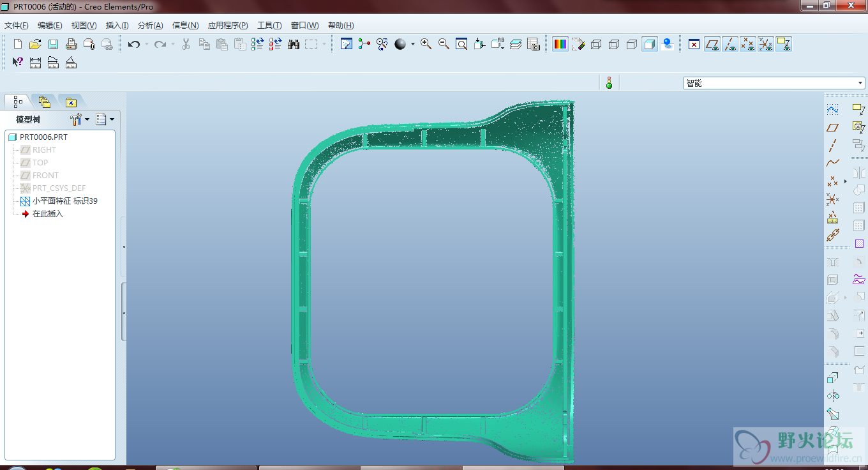Switch to no hidden line display

[632, 44]
